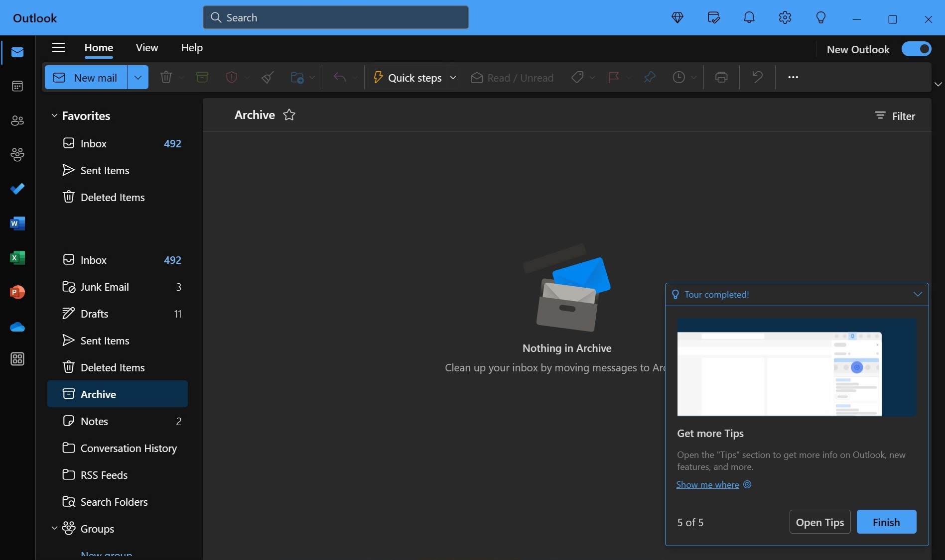Click the Show me where link
This screenshot has width=945, height=560.
tap(707, 484)
